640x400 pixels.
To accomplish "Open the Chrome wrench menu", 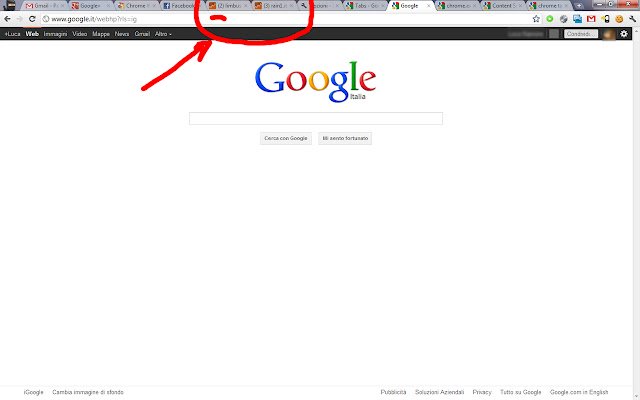I will point(633,19).
